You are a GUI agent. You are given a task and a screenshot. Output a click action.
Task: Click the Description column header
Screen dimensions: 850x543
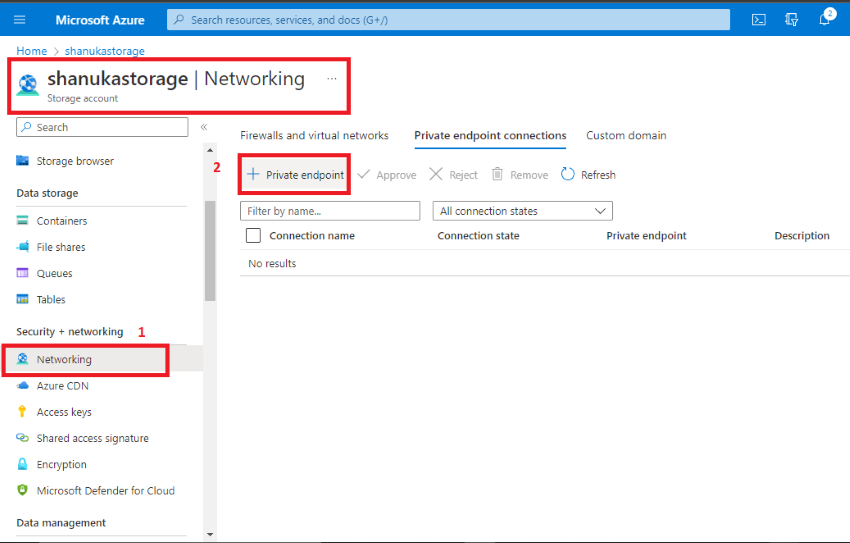(x=802, y=236)
